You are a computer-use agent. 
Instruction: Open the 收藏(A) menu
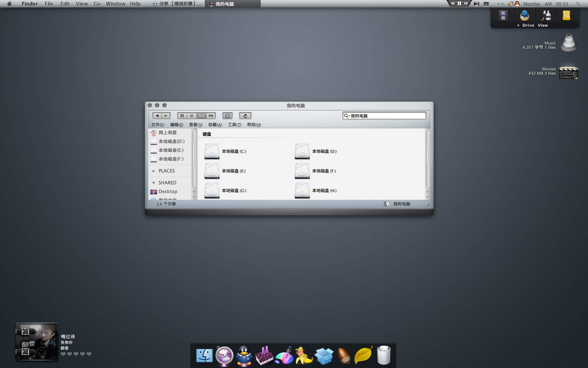point(215,125)
